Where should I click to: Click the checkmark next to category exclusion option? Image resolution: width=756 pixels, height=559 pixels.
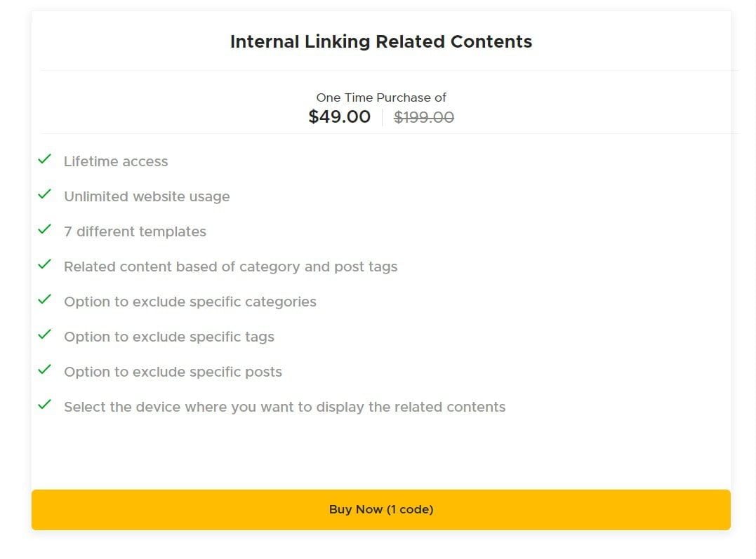[44, 299]
